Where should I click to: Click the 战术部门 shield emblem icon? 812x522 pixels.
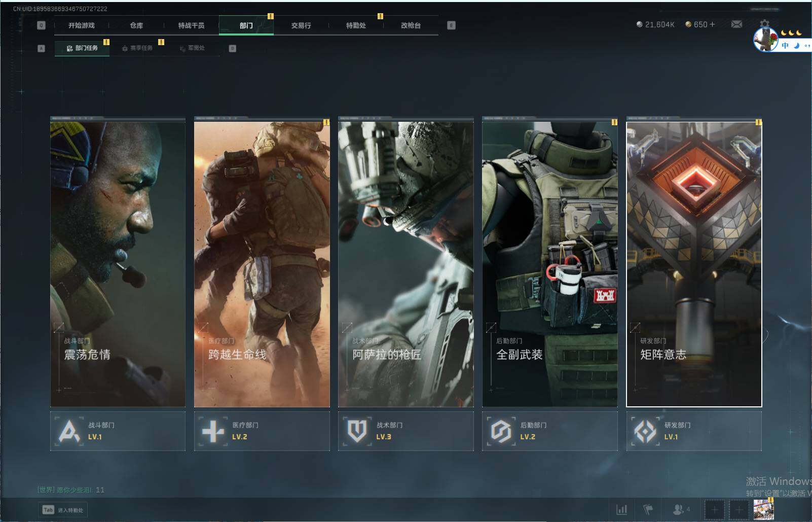point(357,431)
